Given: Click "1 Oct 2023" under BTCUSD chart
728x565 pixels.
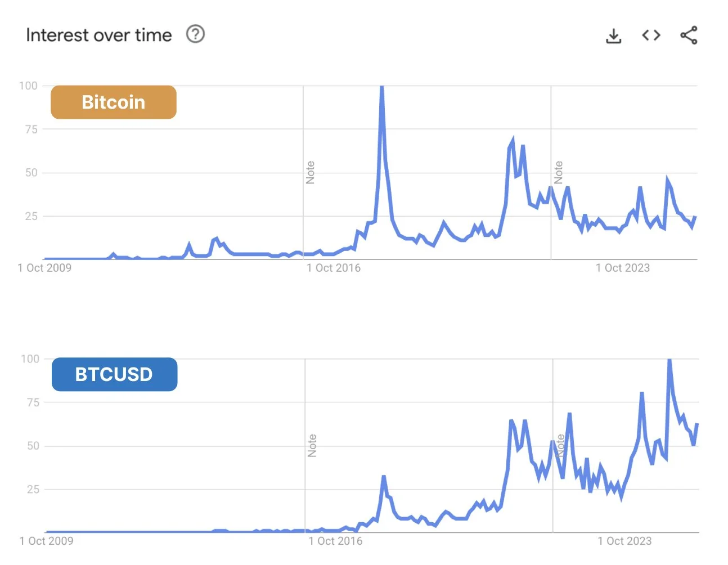Looking at the screenshot, I should tap(624, 541).
